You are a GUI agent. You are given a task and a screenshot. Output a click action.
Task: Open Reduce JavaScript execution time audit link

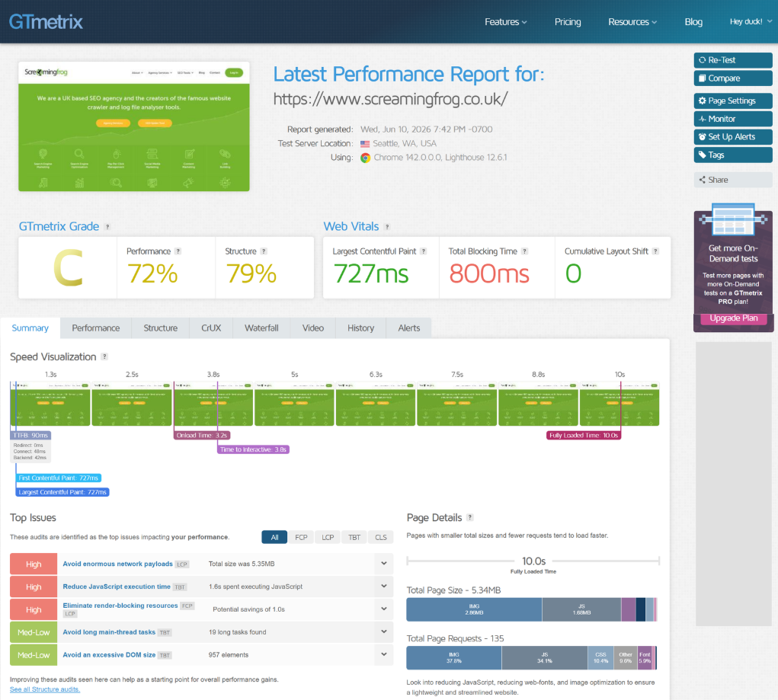[117, 587]
